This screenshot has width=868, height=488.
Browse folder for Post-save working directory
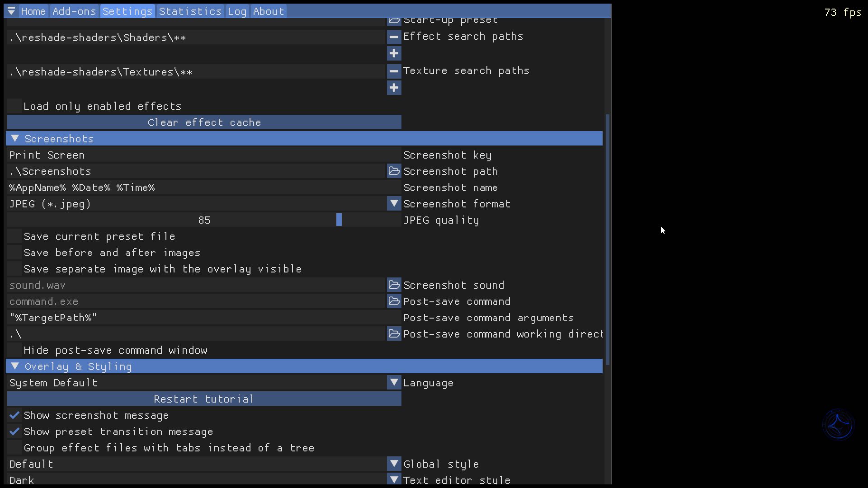click(394, 334)
